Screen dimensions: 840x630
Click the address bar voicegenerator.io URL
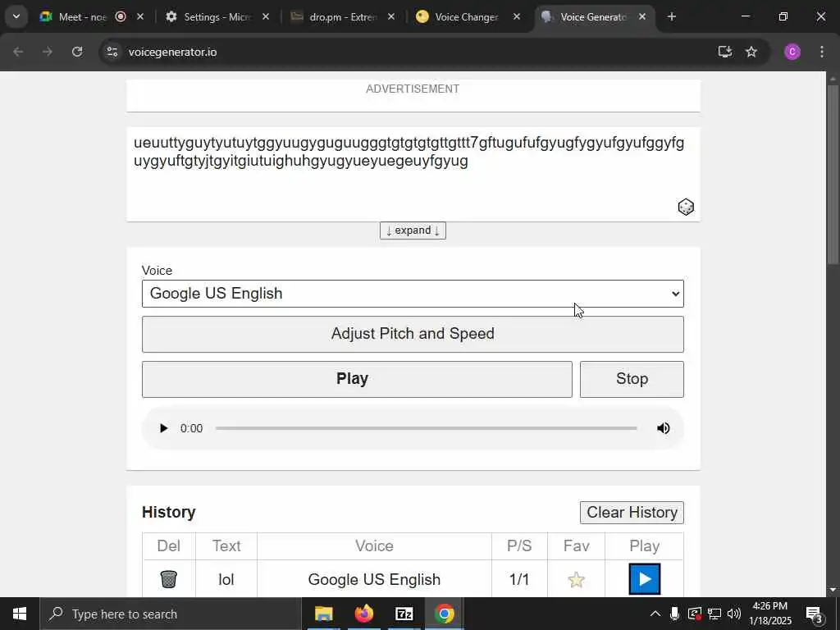pos(172,52)
